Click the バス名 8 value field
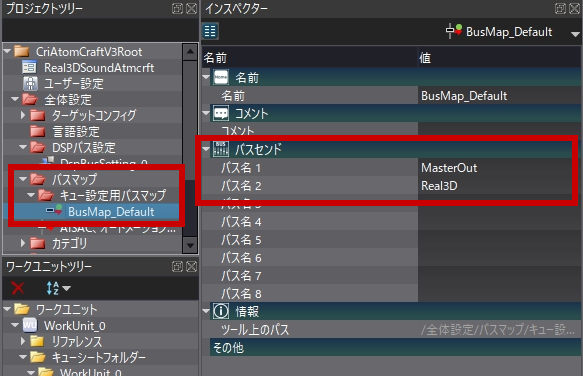The height and width of the screenshot is (376, 583). 499,293
